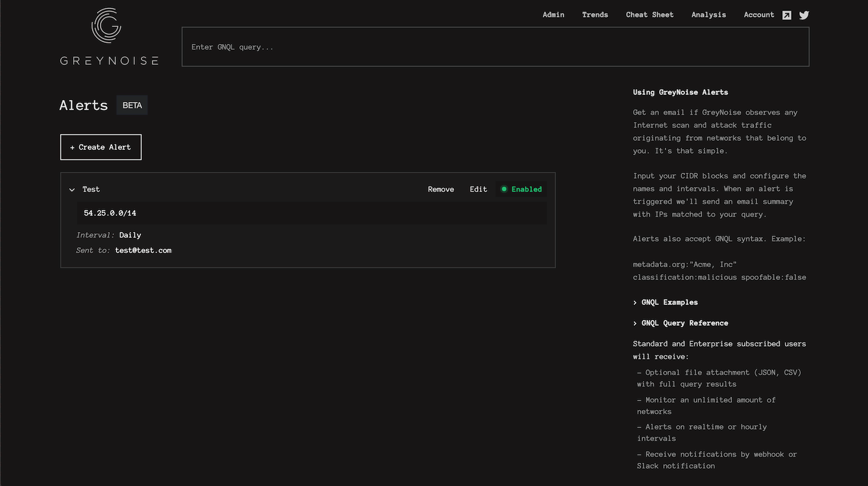Remove the Test alert
The height and width of the screenshot is (486, 868).
440,189
